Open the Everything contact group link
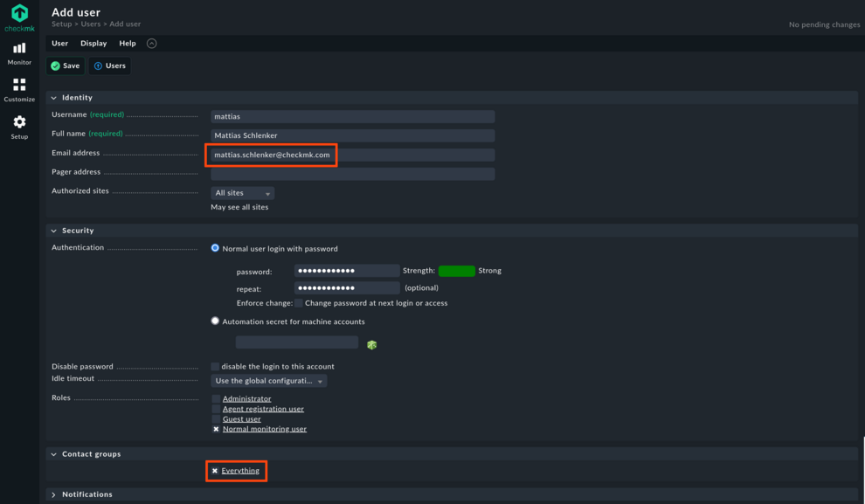Viewport: 865px width, 504px height. tap(239, 470)
